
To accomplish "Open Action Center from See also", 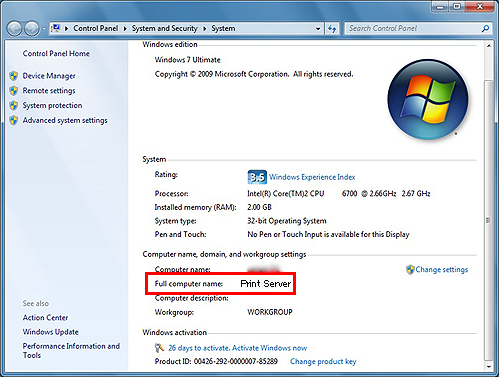I will tap(45, 318).
